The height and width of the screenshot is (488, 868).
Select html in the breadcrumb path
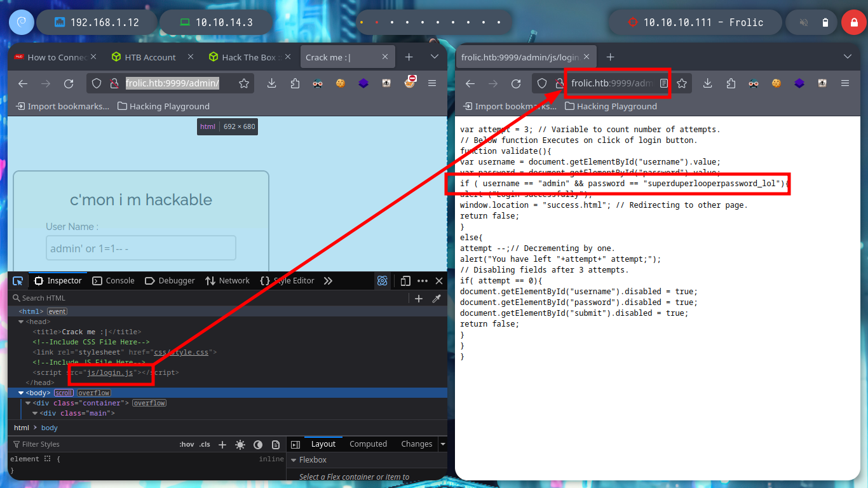point(22,428)
